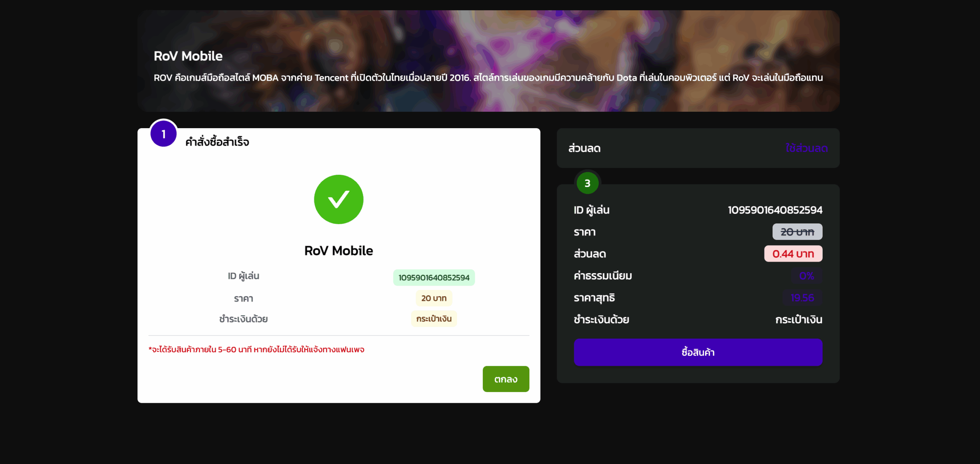Image resolution: width=980 pixels, height=464 pixels.
Task: Click the 19.56 net price badge
Action: coord(802,298)
